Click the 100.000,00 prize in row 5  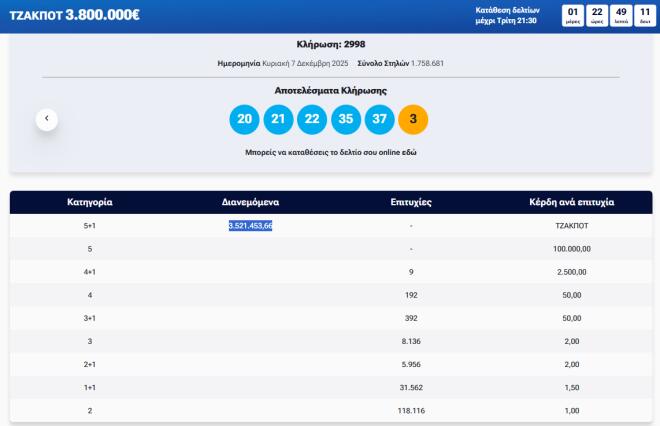[571, 248]
